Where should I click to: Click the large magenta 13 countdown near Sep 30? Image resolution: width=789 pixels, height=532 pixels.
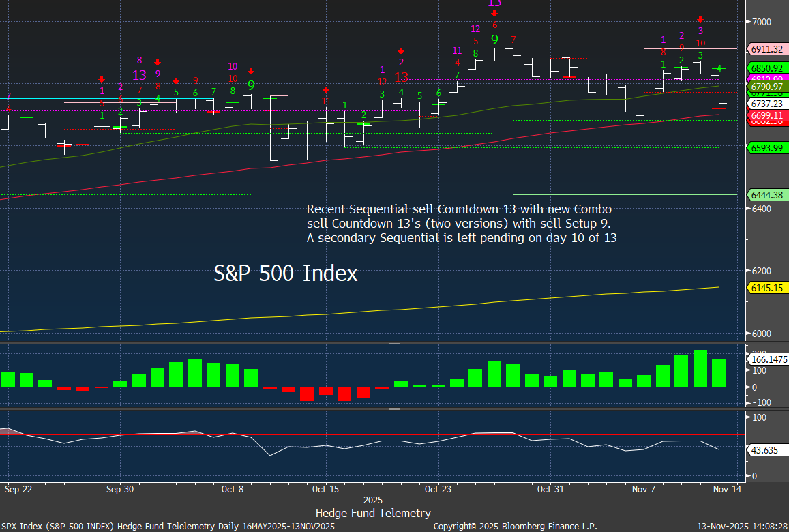click(x=139, y=75)
